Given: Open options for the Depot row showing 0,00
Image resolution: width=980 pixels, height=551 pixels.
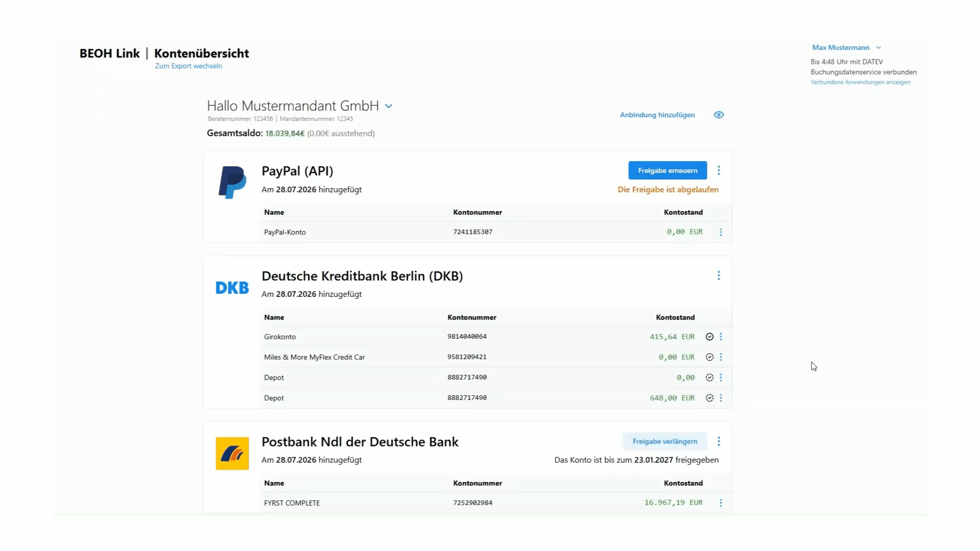Looking at the screenshot, I should pos(721,378).
